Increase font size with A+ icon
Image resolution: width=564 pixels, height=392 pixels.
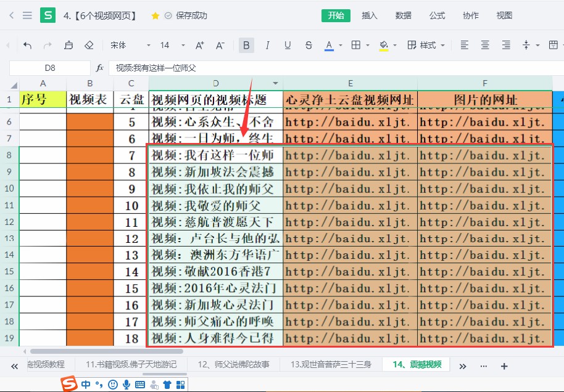[x=200, y=45]
